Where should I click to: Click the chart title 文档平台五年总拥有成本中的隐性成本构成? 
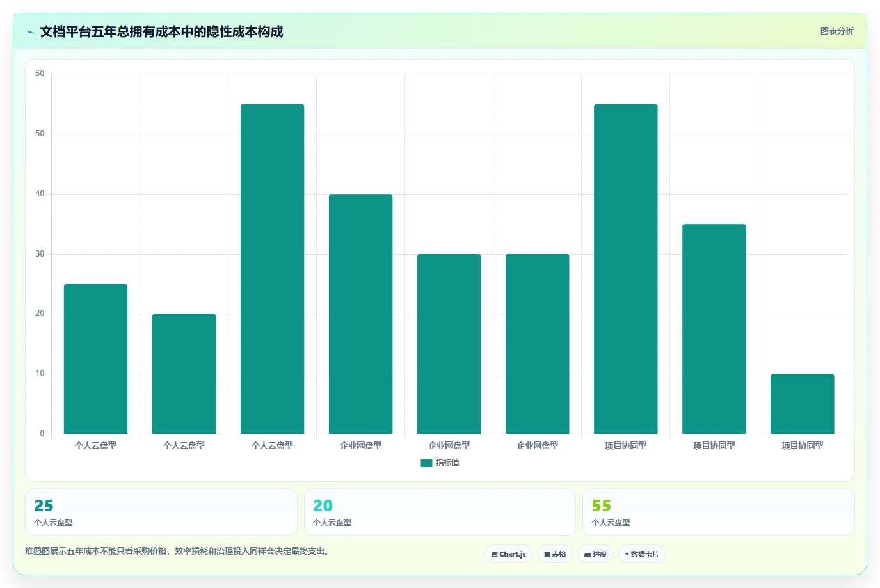coord(161,31)
